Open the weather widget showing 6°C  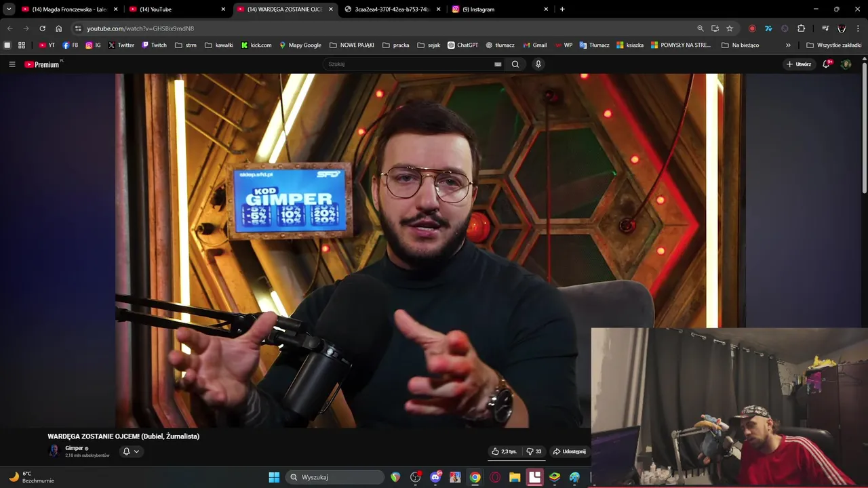coord(32,477)
